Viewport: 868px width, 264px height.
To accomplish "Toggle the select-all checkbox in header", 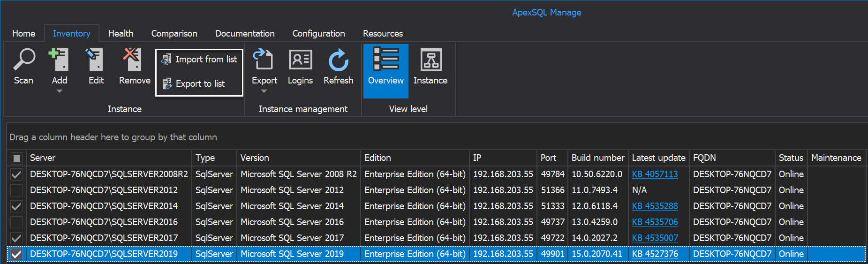I will [16, 158].
